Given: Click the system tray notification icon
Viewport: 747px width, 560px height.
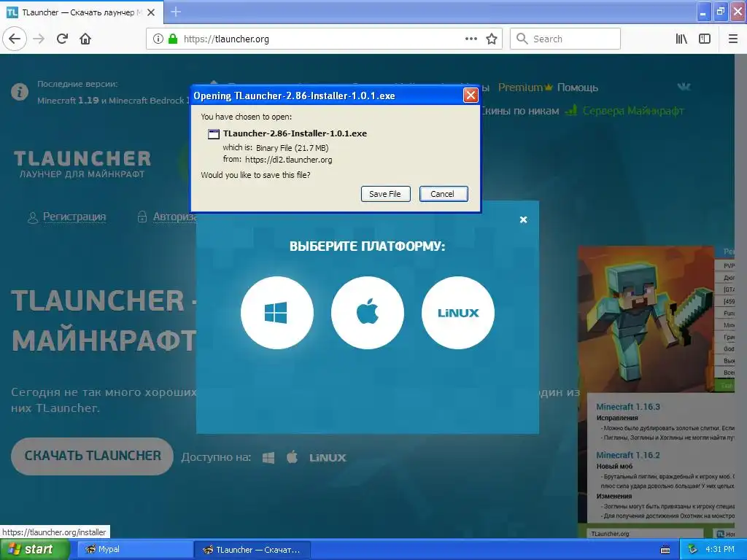Looking at the screenshot, I should (692, 550).
